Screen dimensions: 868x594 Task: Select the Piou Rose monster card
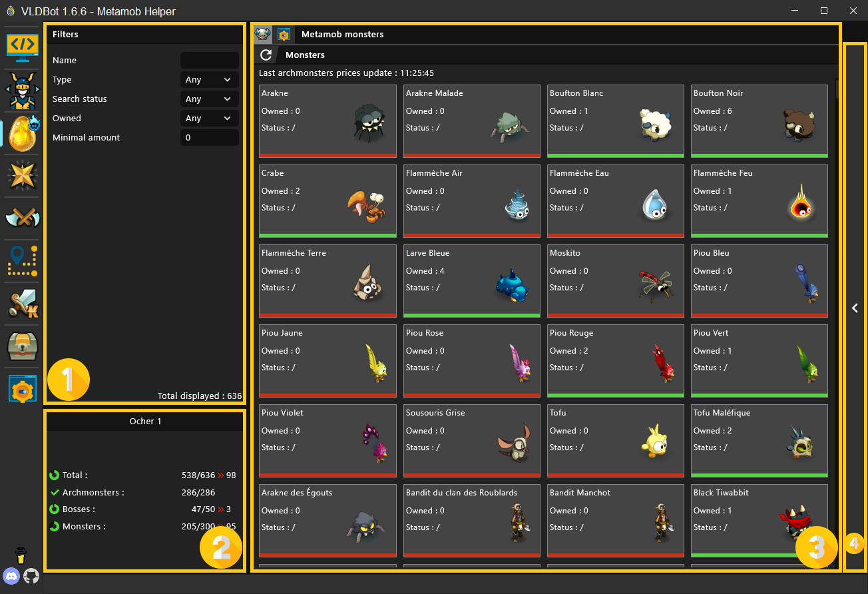point(472,360)
